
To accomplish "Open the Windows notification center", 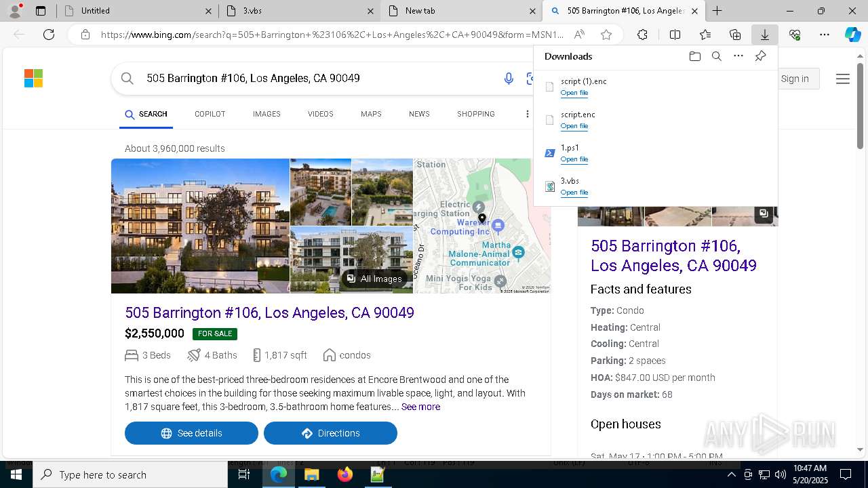I will [x=846, y=474].
